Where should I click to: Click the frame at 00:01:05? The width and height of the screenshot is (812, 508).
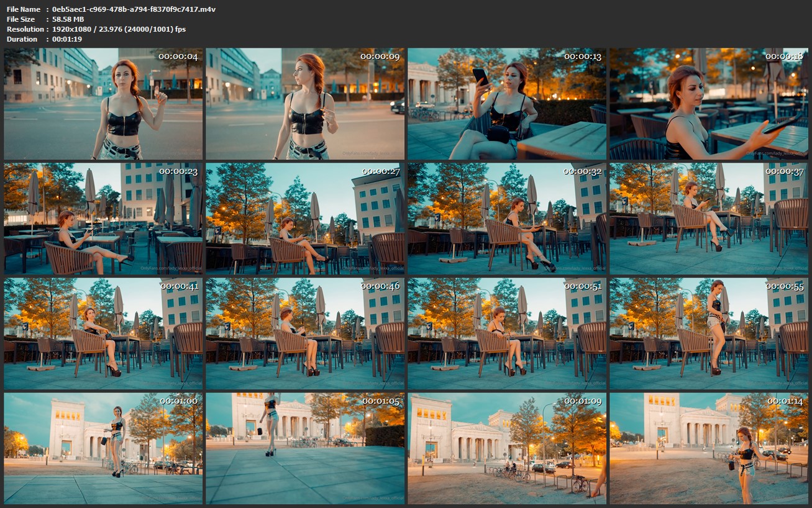coord(305,448)
